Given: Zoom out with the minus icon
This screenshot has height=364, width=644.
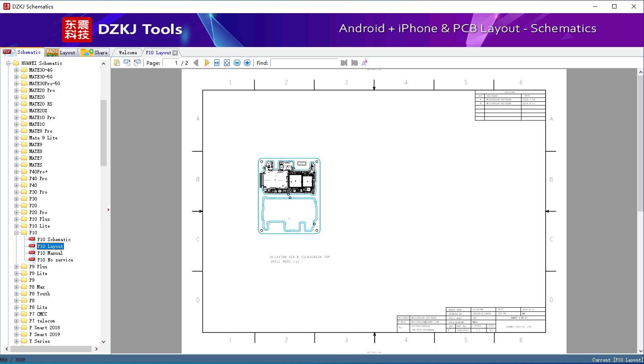Looking at the screenshot, I should coord(237,63).
